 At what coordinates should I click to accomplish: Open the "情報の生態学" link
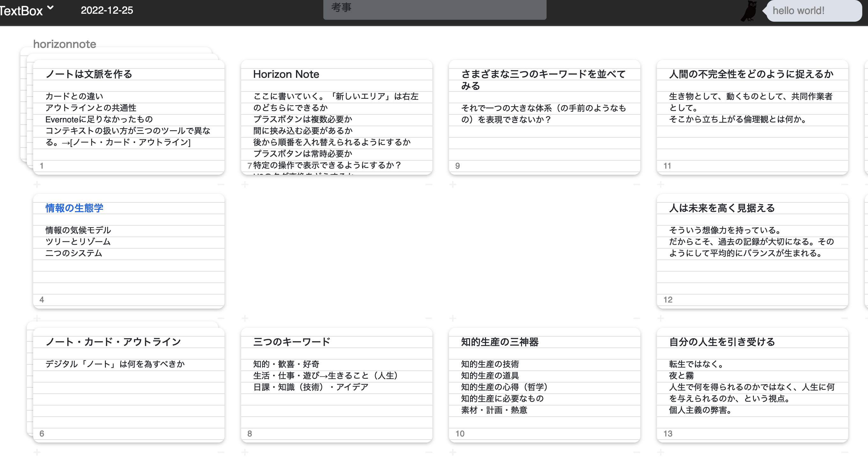[x=74, y=208]
